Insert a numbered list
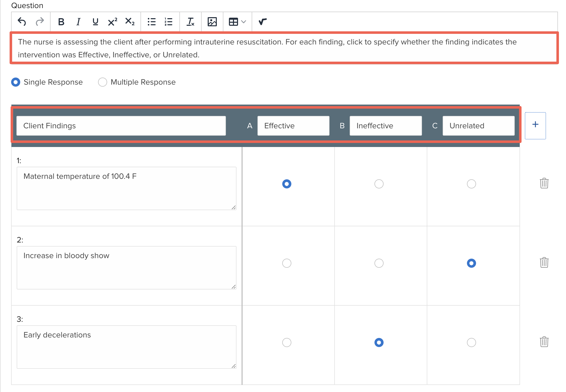 click(168, 22)
